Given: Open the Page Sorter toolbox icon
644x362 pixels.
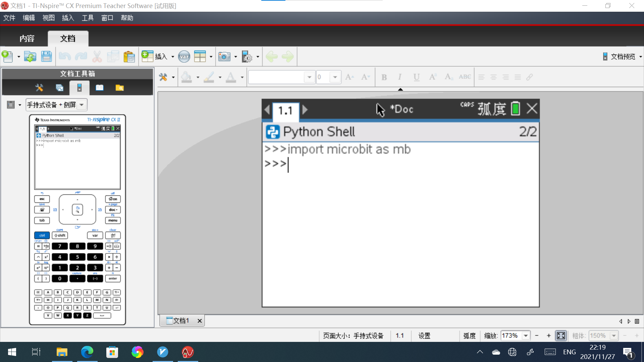Looking at the screenshot, I should coord(59,88).
